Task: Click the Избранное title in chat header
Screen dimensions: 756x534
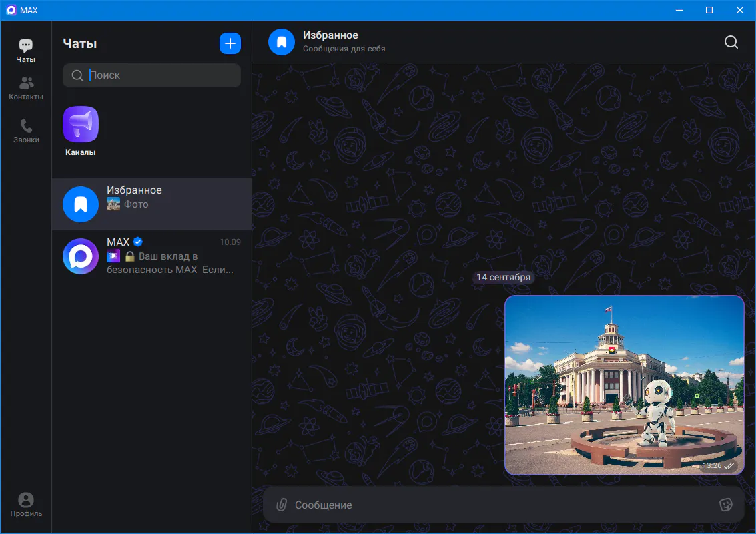Action: click(x=330, y=35)
